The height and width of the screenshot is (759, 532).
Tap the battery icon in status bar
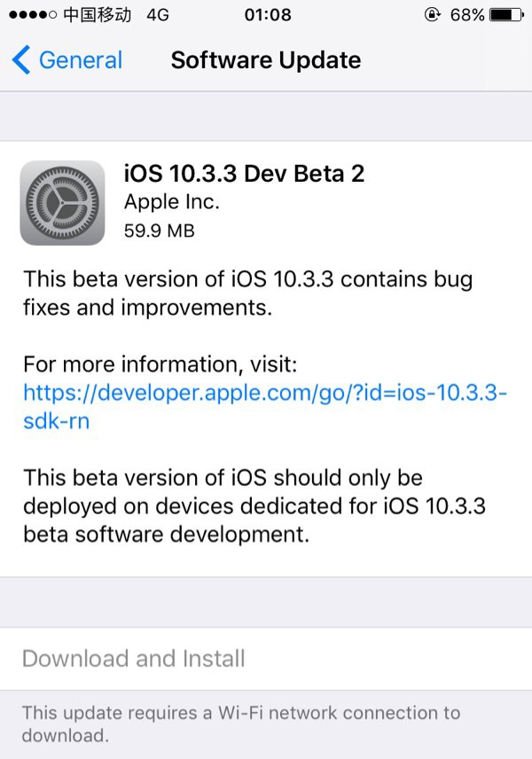click(506, 15)
